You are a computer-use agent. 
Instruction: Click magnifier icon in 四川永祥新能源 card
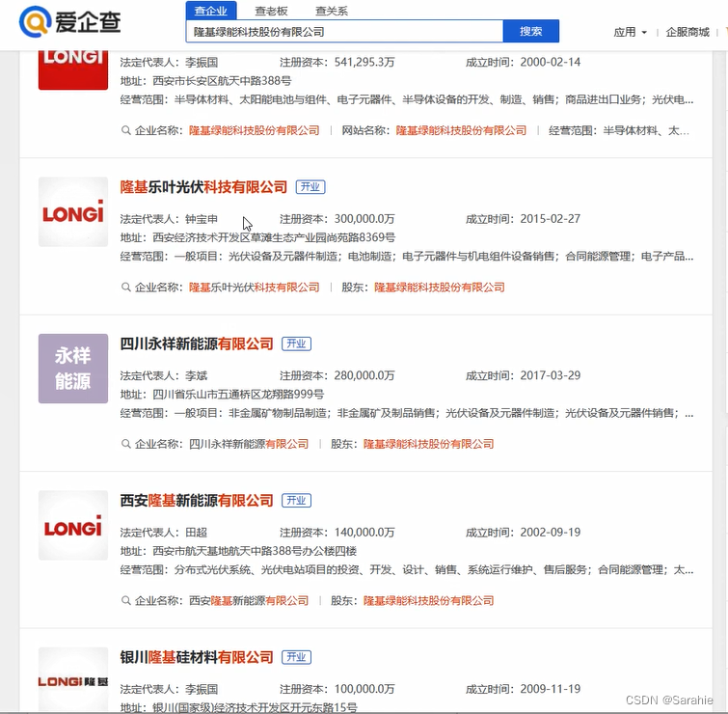pyautogui.click(x=125, y=444)
